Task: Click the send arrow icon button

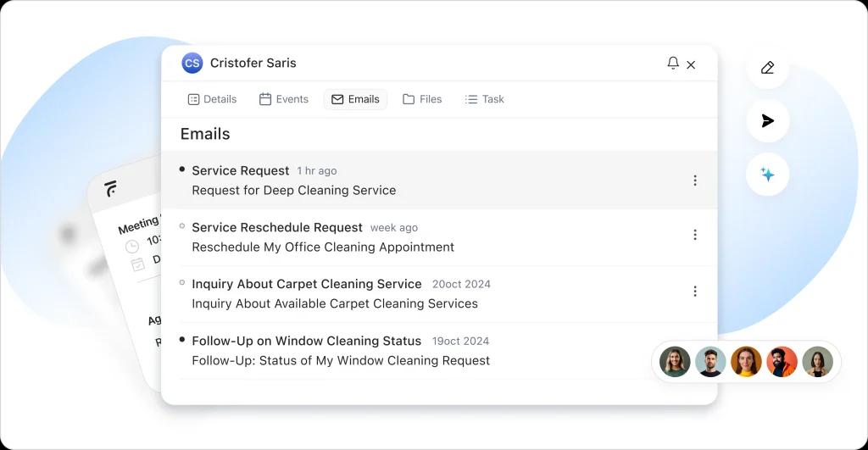Action: pos(767,121)
